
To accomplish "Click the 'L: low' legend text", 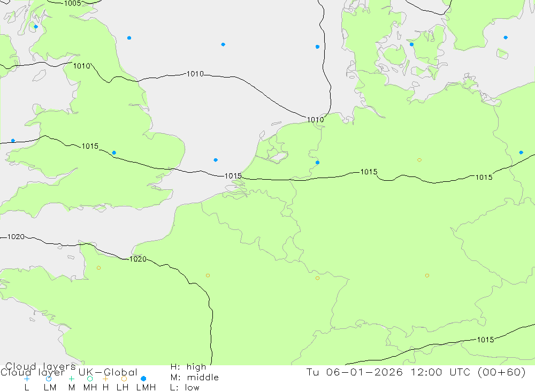I will (x=185, y=388).
